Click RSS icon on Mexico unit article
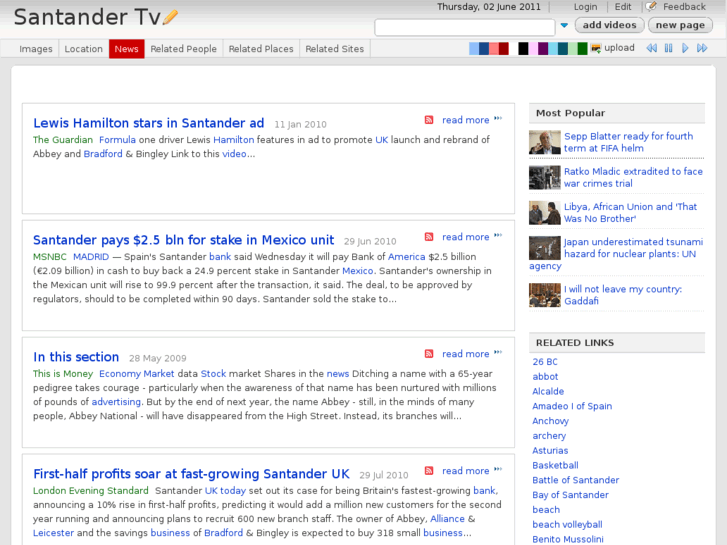Screen dimensions: 727x545 coord(429,237)
